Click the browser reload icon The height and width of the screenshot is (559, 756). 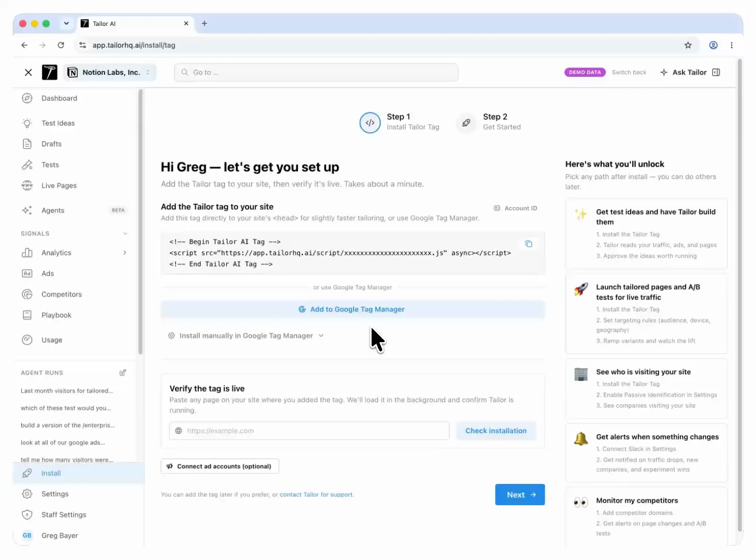click(61, 45)
